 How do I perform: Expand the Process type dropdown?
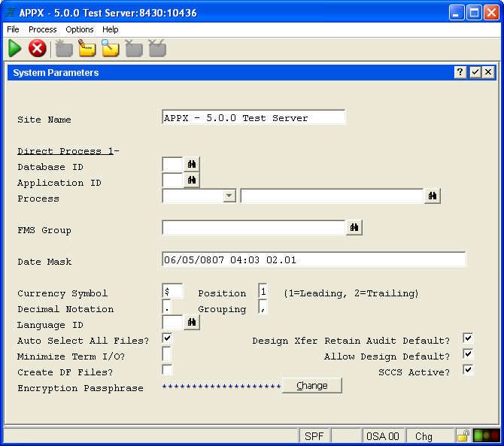tap(229, 196)
